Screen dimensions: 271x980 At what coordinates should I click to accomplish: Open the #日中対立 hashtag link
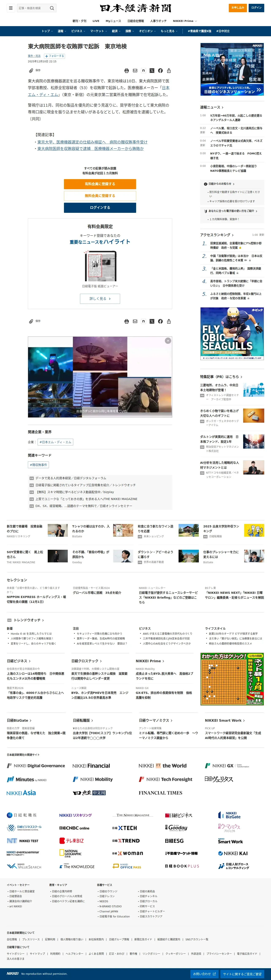click(223, 31)
